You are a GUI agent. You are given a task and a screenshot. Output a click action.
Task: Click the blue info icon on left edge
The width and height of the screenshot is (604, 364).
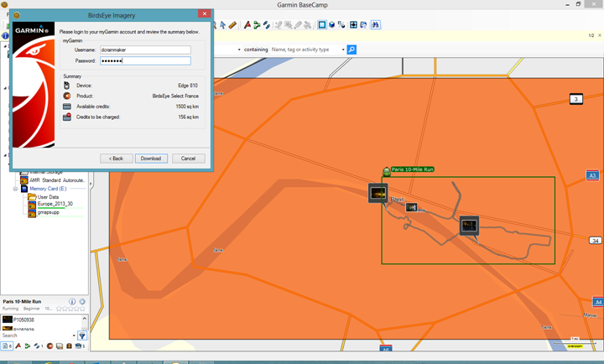point(5,36)
